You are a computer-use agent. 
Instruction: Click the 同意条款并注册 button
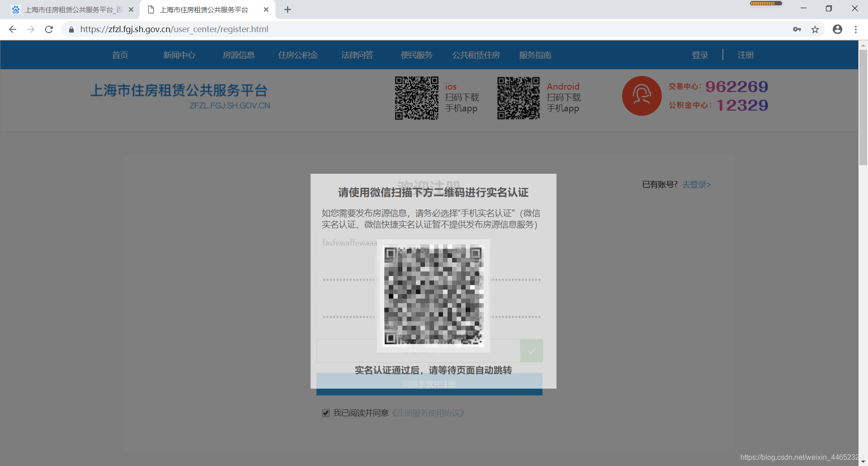[429, 384]
